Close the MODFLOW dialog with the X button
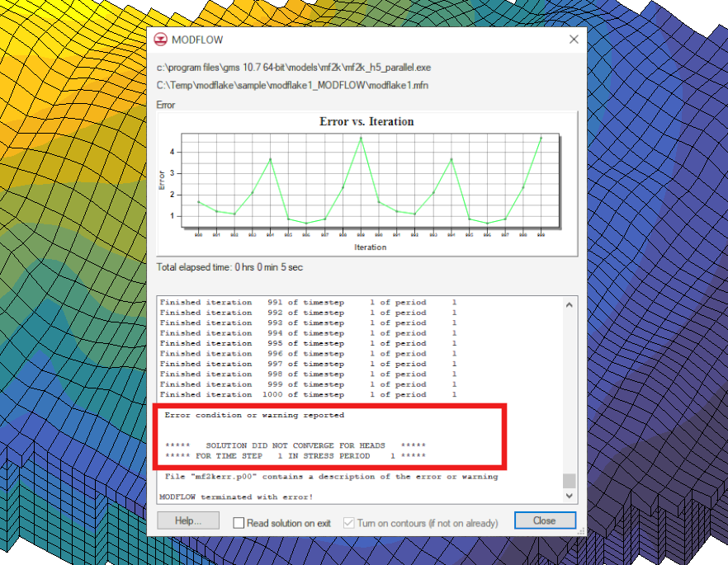Screen dimensions: 728x565 [x=573, y=39]
